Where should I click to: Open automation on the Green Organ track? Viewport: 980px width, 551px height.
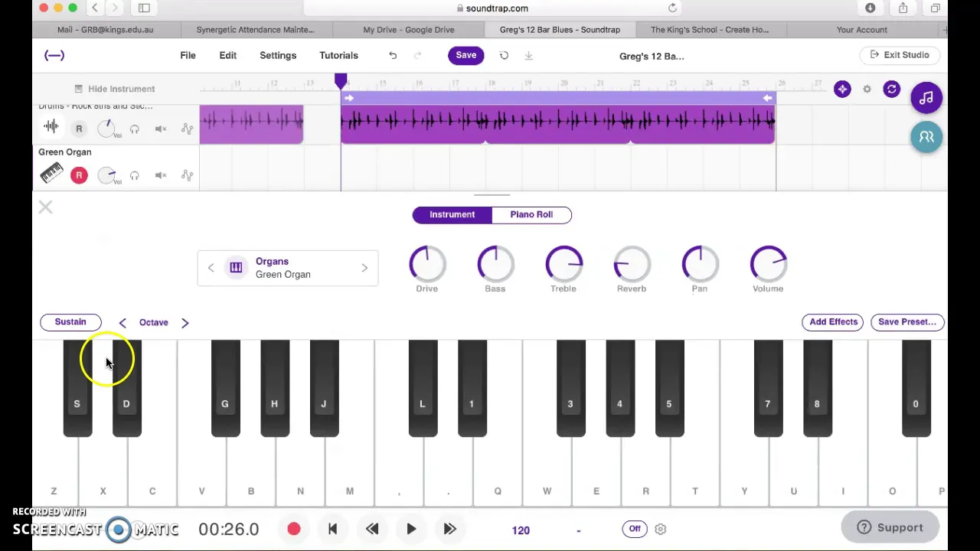[x=187, y=175]
